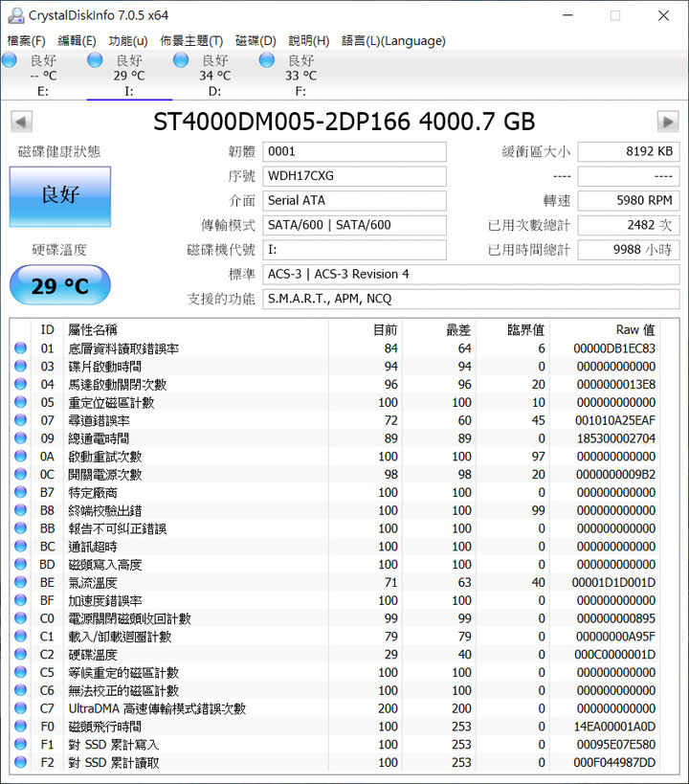Open the 編輯(E) menu
Viewport: 689px width, 784px height.
77,40
